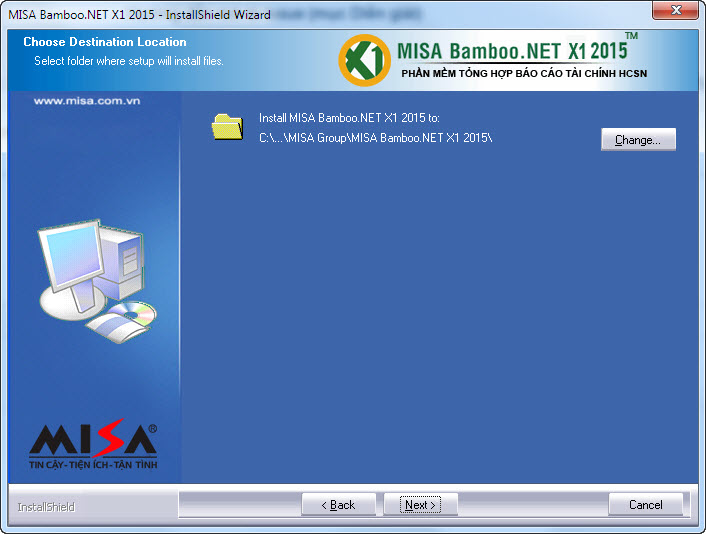Viewport: 706px width, 534px height.
Task: Go back with the Back button
Action: pos(339,505)
